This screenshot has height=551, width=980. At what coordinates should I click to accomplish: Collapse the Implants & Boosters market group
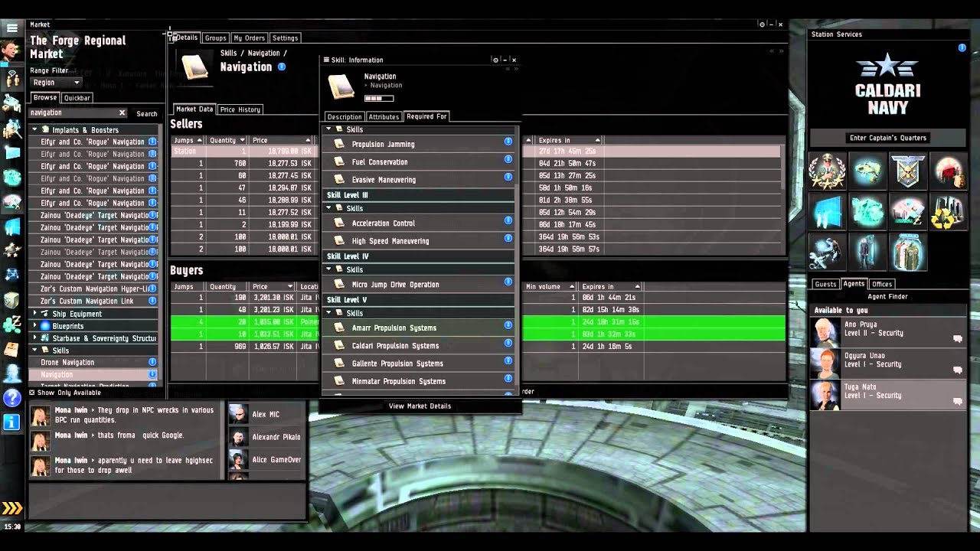34,129
